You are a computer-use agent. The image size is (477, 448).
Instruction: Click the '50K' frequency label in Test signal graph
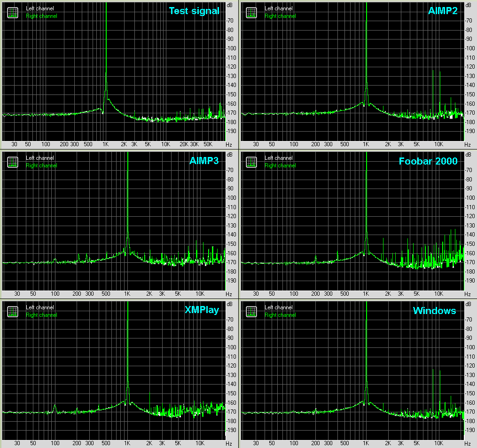(208, 144)
